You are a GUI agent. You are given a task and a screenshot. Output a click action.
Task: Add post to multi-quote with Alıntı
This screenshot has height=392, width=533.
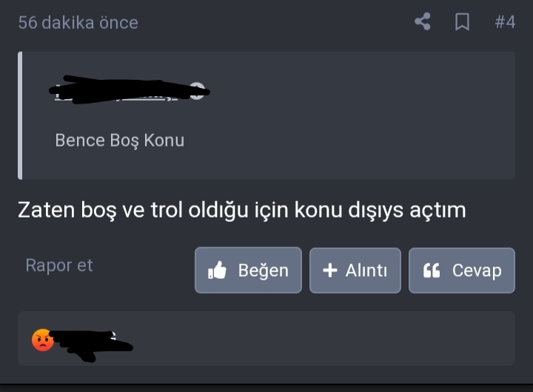[355, 271]
